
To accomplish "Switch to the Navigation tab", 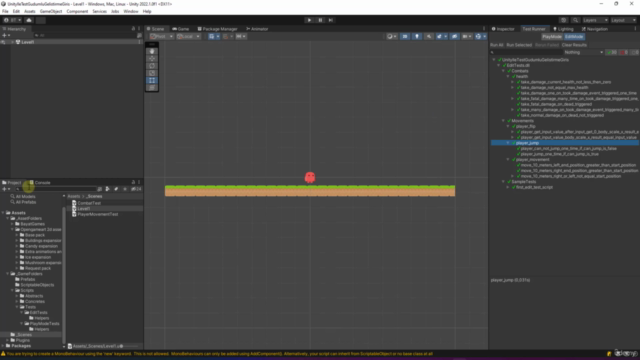I will coord(594,29).
